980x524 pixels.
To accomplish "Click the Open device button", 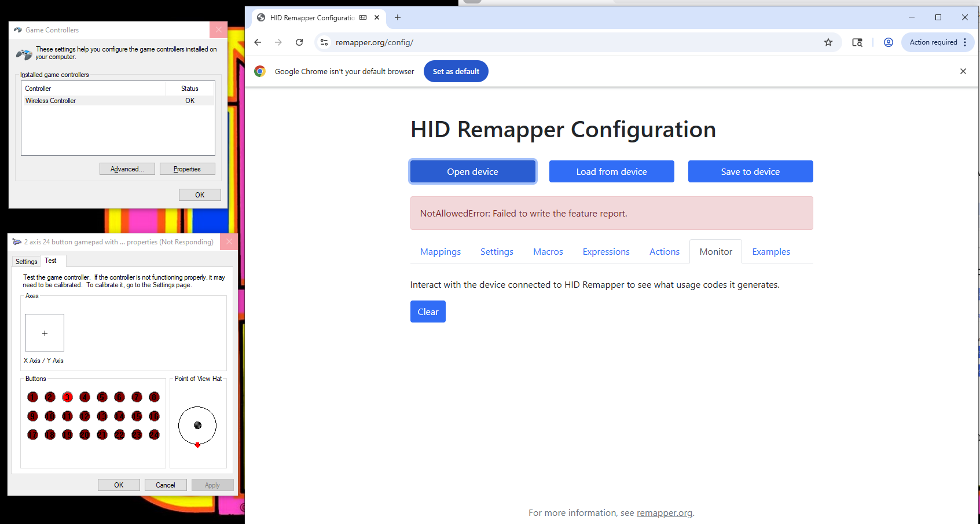I will tap(472, 171).
